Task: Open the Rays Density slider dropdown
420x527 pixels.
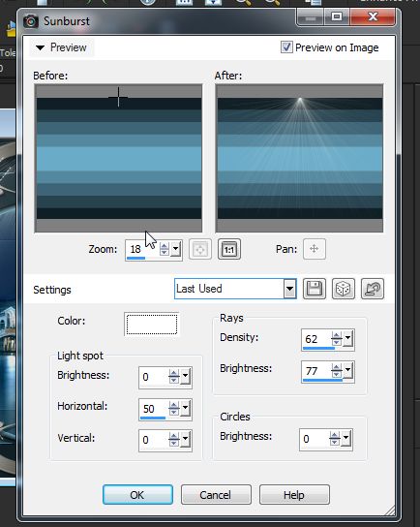Action: [347, 338]
